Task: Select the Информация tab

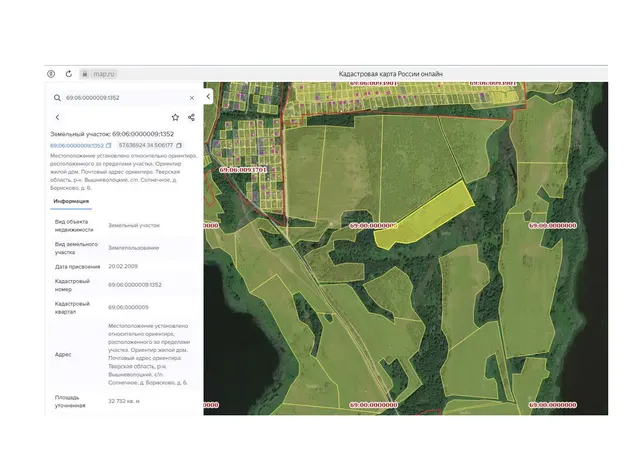Action: 71,202
